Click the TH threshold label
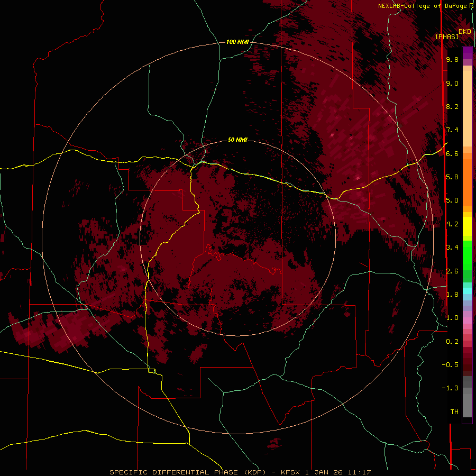476x476 pixels. pos(454,412)
